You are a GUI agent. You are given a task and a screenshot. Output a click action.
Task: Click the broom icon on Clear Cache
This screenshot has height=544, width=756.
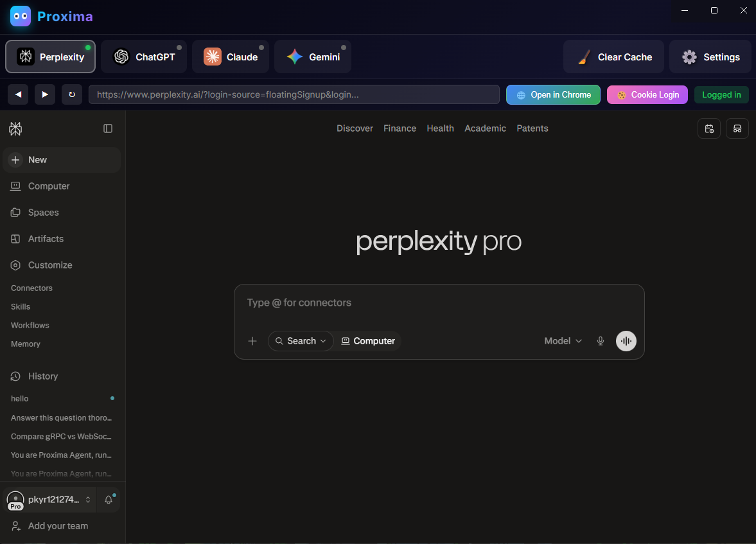[x=585, y=57]
